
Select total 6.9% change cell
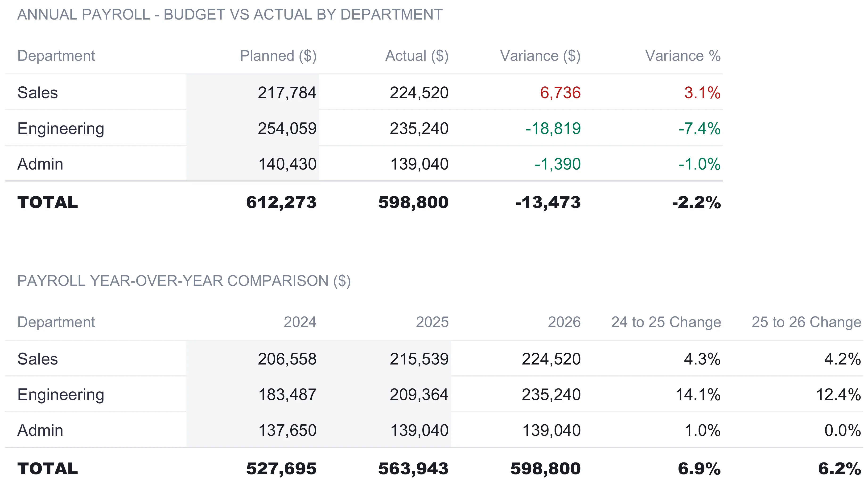click(x=699, y=469)
